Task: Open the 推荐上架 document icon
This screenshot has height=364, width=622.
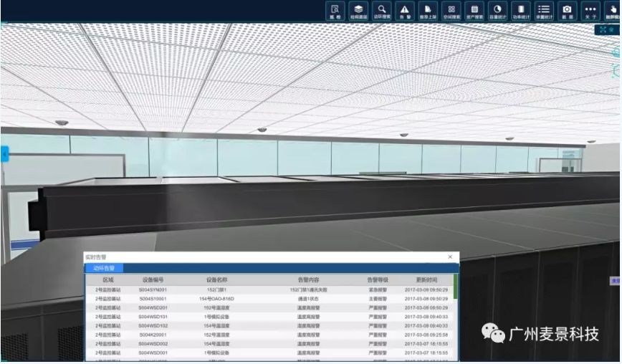Action: point(428,11)
